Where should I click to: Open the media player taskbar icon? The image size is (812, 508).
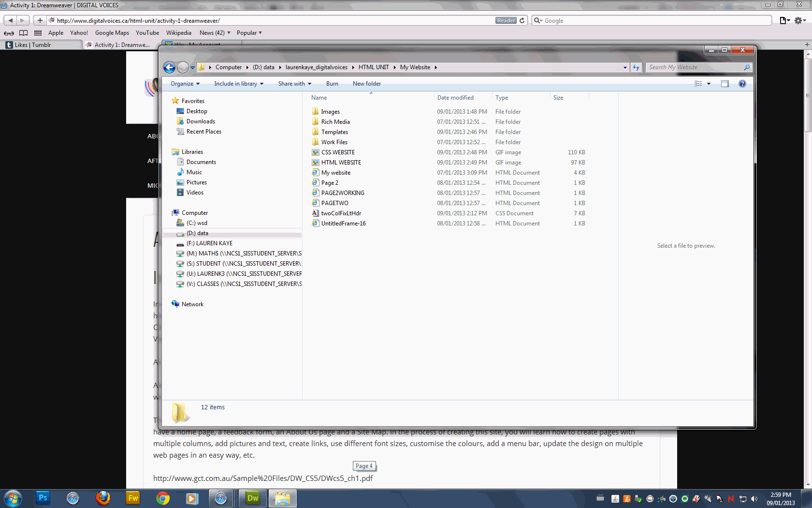pos(192,498)
